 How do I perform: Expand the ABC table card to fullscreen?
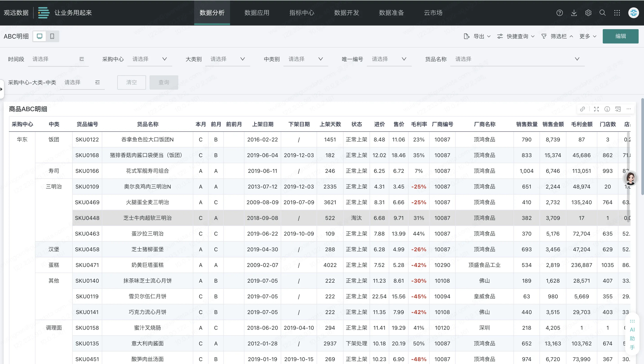(x=596, y=109)
